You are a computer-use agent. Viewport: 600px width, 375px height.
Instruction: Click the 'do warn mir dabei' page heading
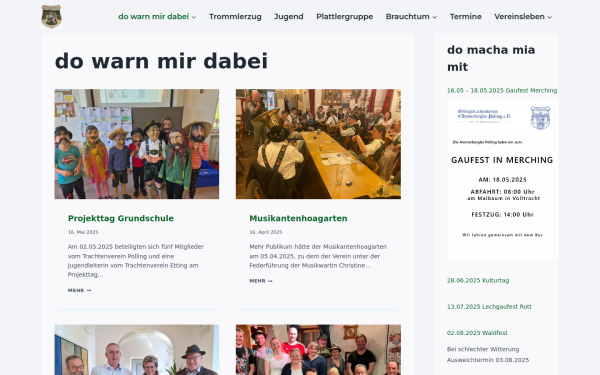[x=161, y=61]
